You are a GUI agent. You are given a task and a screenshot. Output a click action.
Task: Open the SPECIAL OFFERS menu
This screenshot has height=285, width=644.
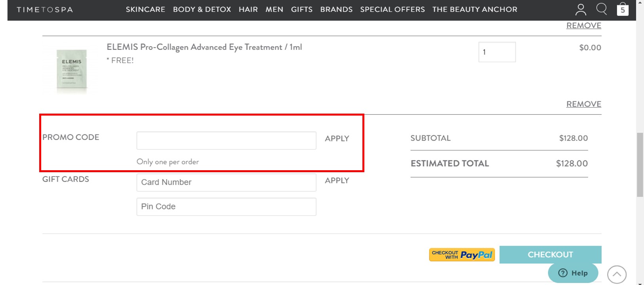(392, 9)
